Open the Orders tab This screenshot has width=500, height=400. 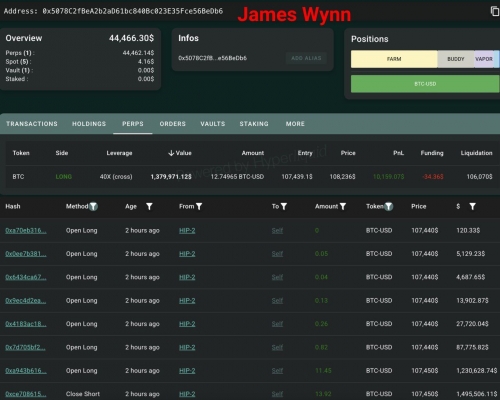[172, 124]
